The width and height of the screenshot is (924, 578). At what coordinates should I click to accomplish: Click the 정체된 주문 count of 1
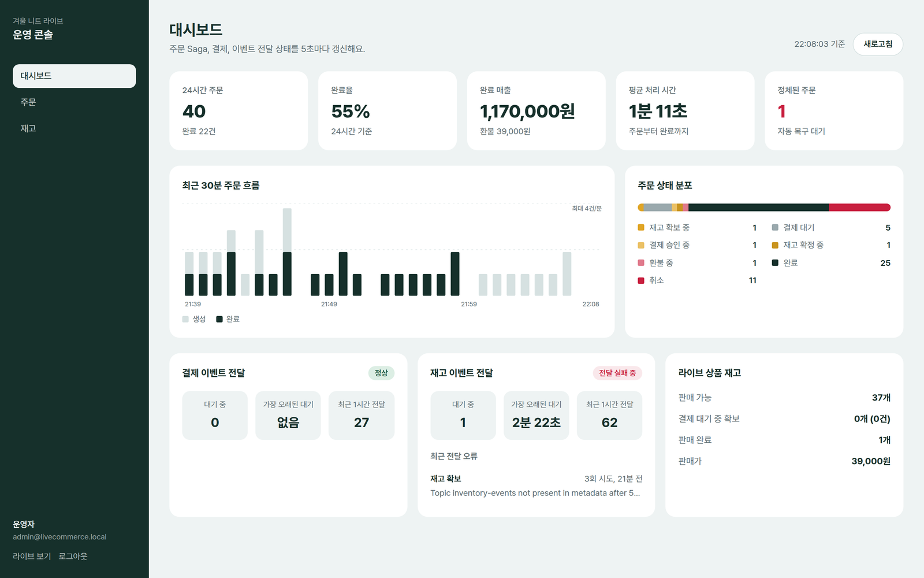coord(781,111)
